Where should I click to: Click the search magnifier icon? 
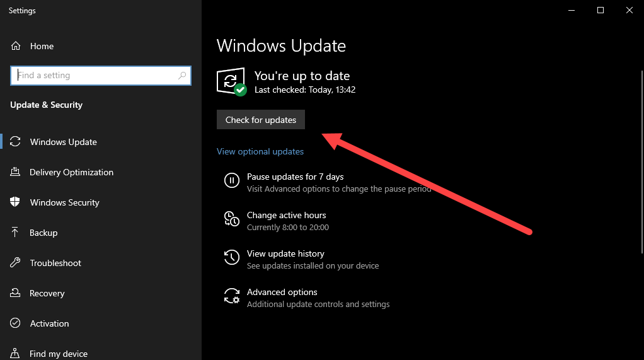coord(182,76)
